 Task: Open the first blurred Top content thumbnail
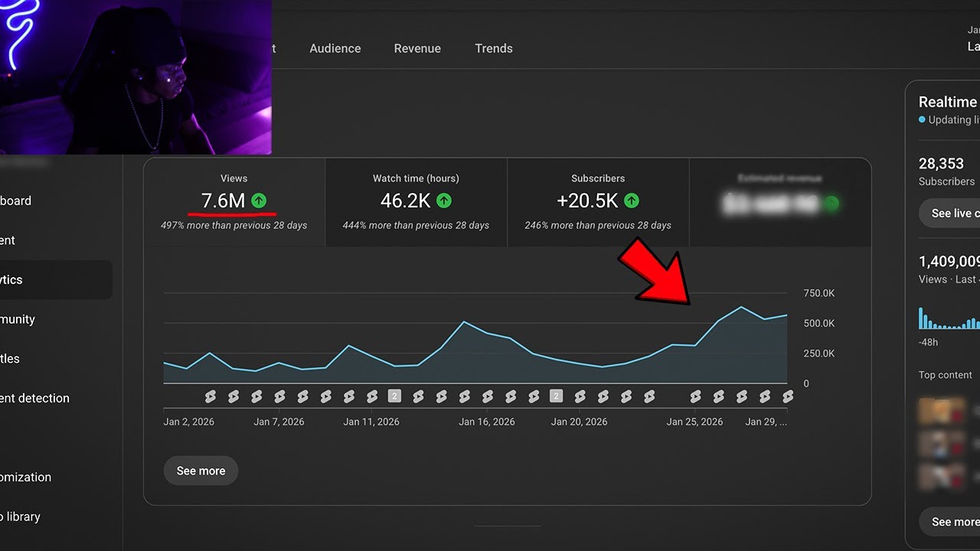coord(941,410)
